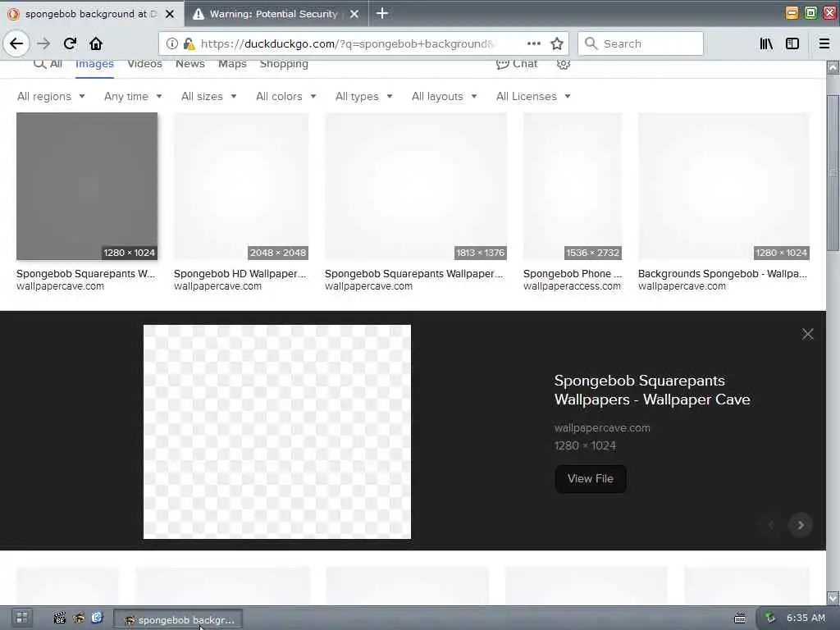
Task: Launch the second taskbar launcher icon
Action: click(x=79, y=619)
